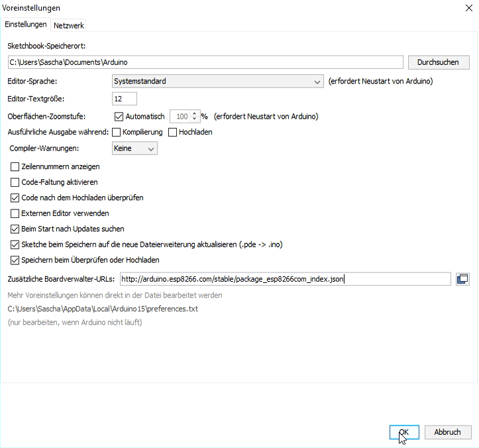Screen dimensions: 479x448
Task: Open the Editor-Sprache dropdown
Action: coord(217,82)
